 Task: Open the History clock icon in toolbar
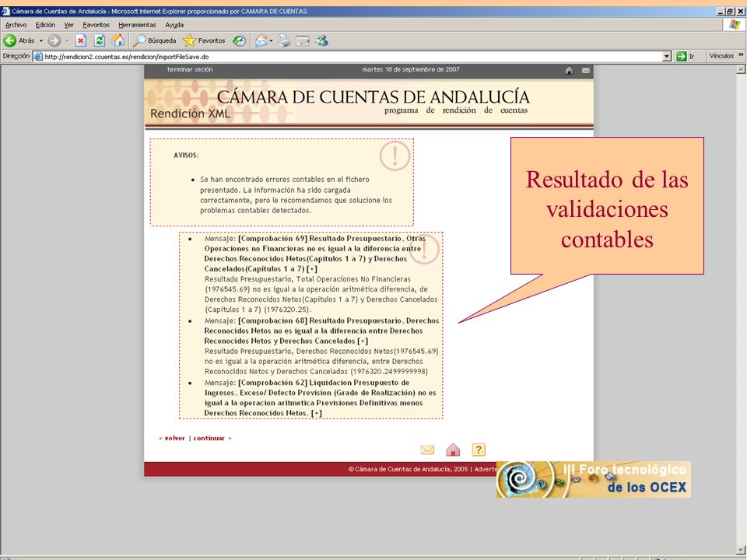(x=239, y=41)
